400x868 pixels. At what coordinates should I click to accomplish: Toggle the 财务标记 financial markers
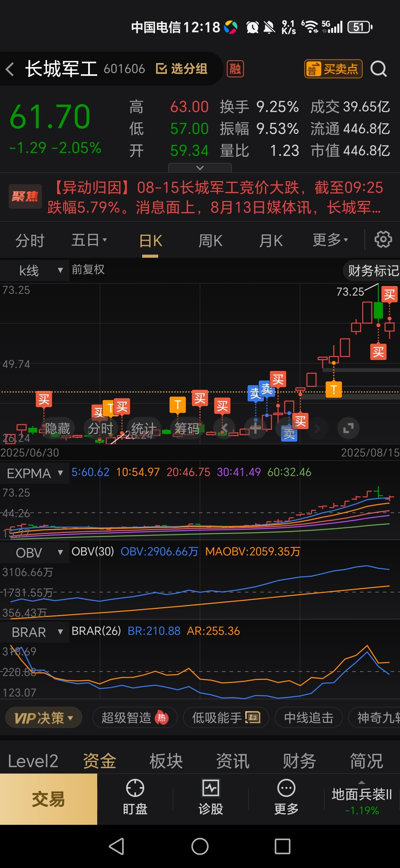[373, 271]
